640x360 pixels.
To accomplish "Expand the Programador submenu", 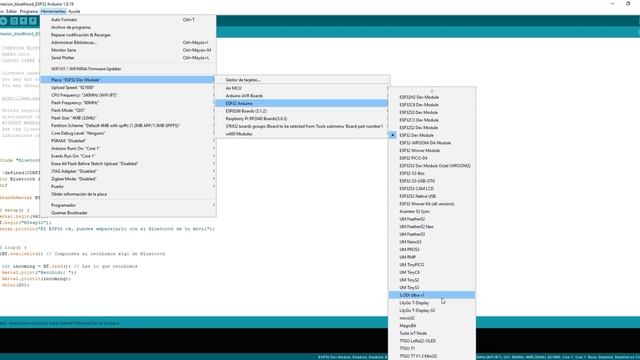I will point(128,205).
